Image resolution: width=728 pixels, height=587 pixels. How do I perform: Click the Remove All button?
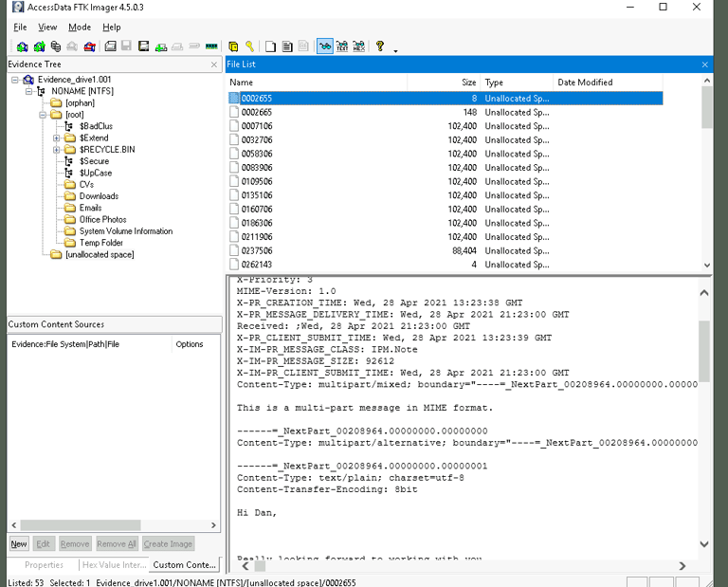tap(117, 543)
